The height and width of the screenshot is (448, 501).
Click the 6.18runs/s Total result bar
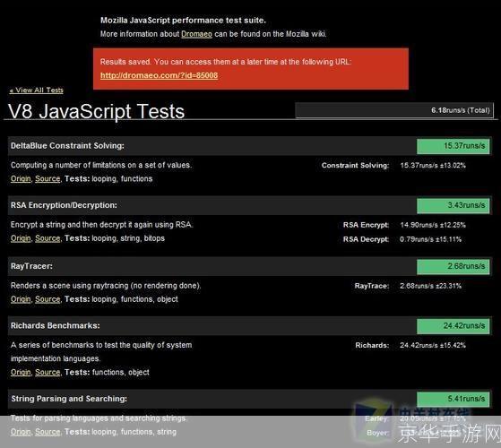click(x=394, y=110)
